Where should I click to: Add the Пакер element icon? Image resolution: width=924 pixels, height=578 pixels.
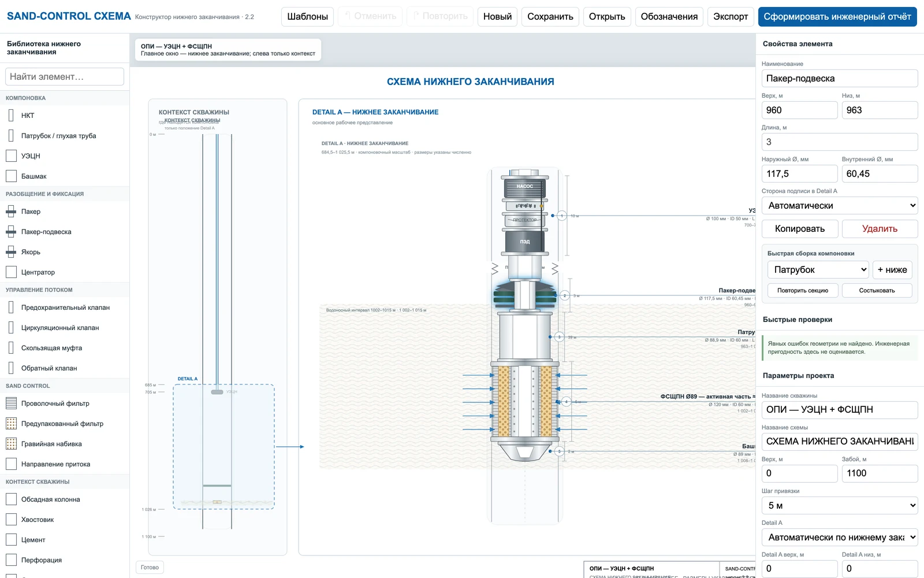click(11, 212)
